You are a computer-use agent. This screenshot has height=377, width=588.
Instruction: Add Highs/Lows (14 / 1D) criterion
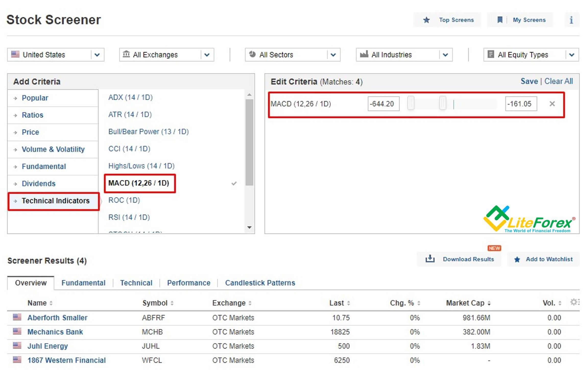coord(141,166)
